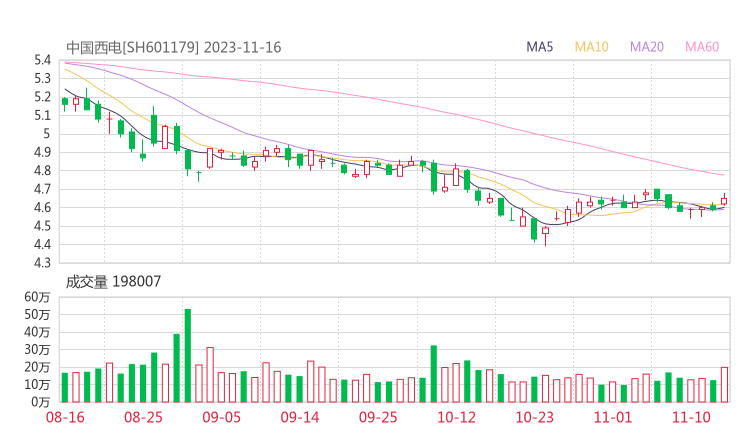Viewport: 740px width, 440px height.
Task: Click the 5.4 price axis label
Action: (x=42, y=60)
